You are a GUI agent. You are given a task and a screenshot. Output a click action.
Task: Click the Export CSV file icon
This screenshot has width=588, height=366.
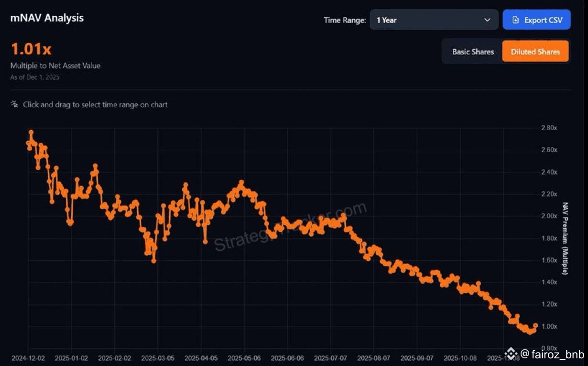[515, 20]
